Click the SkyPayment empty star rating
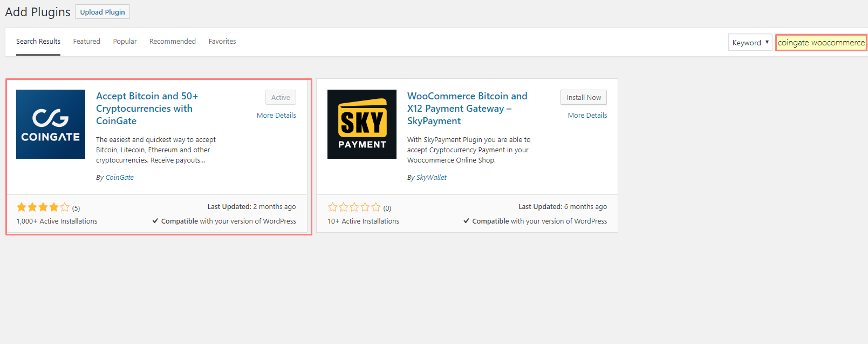868x344 pixels. click(354, 207)
